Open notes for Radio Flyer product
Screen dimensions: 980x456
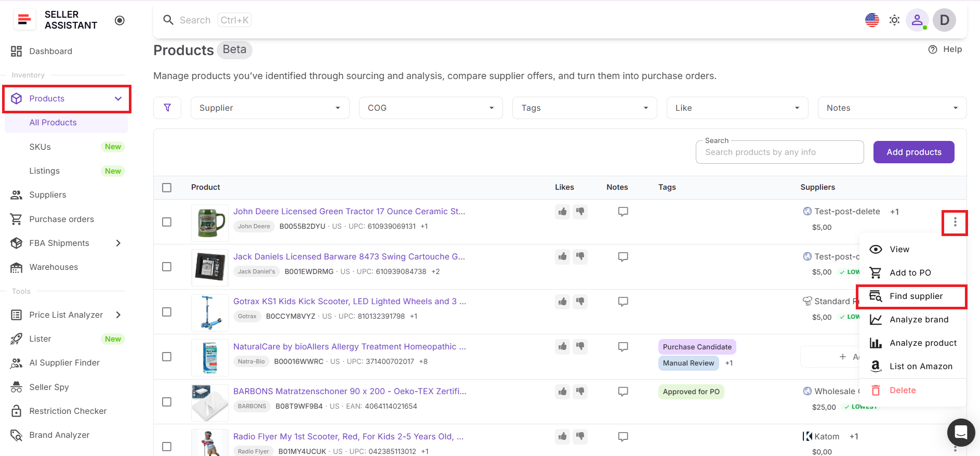pyautogui.click(x=623, y=436)
